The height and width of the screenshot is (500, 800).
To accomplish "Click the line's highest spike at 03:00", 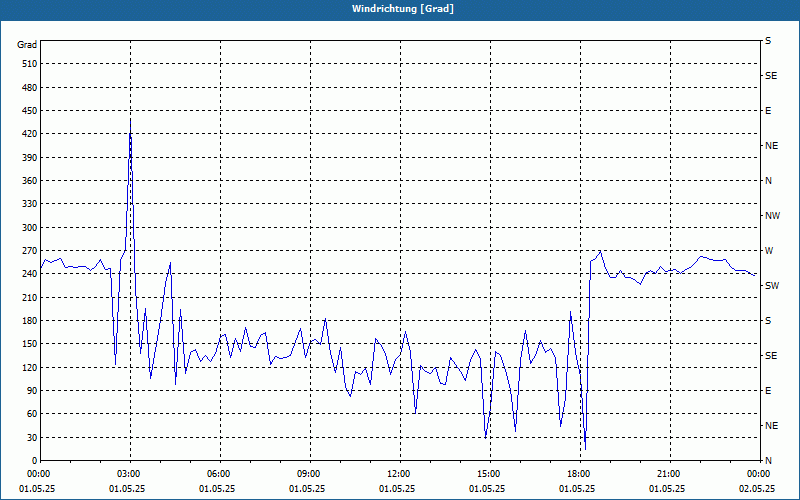I will pos(131,119).
